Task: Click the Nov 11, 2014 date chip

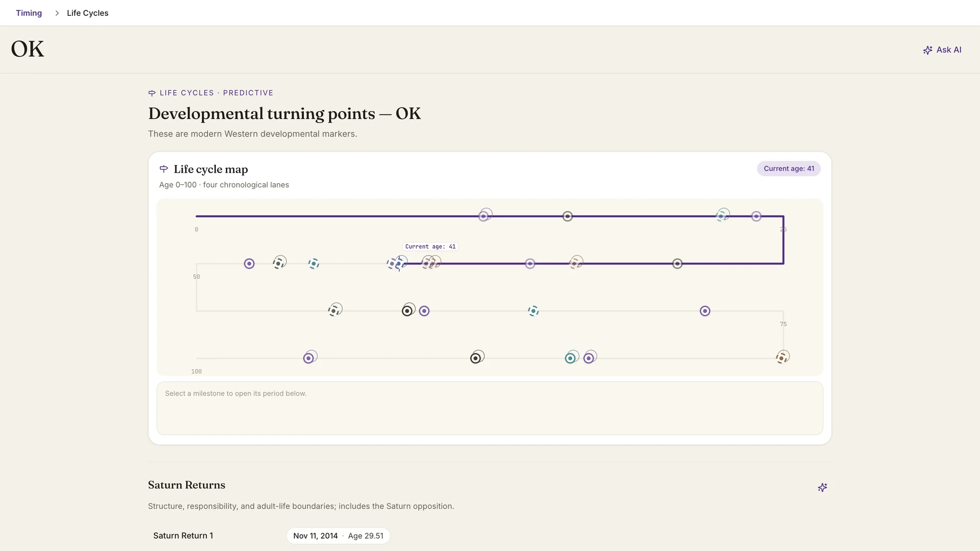Action: point(315,536)
